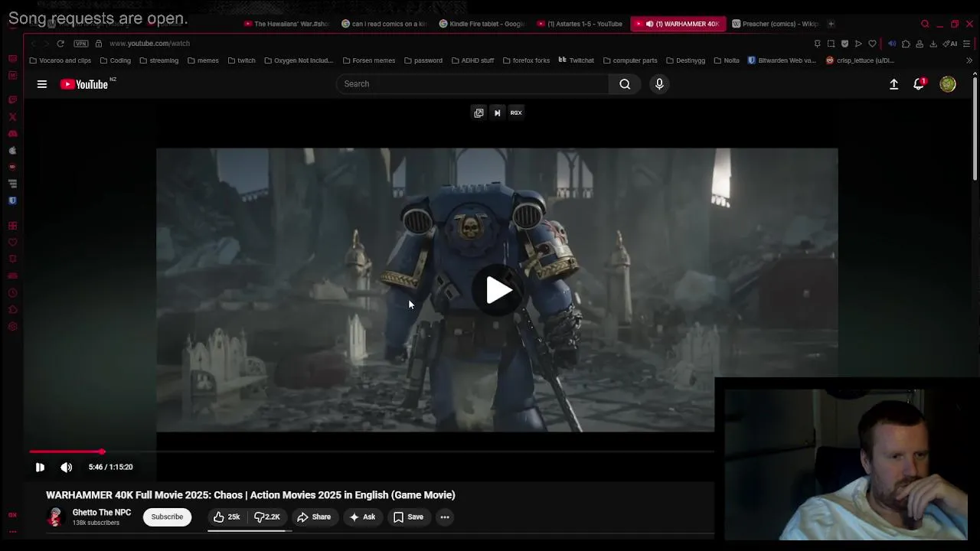Open Discord in the Opera sidebar

coord(12,134)
